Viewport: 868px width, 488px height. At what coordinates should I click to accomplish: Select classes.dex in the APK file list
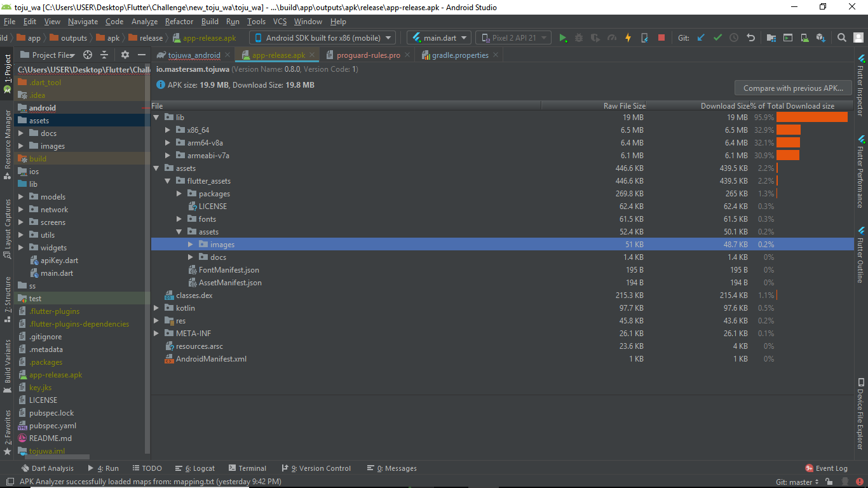coord(194,295)
